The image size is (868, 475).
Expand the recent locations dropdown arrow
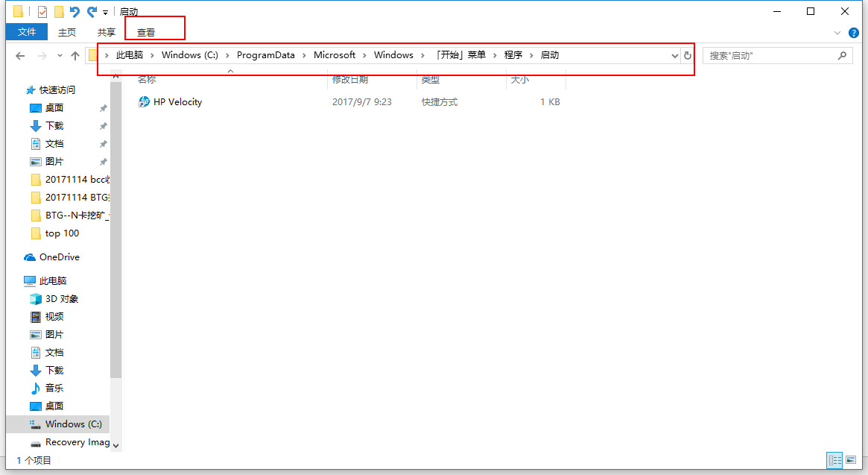(x=59, y=57)
